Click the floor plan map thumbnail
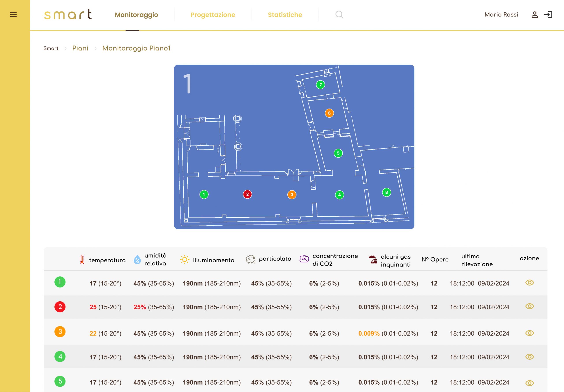 point(294,147)
